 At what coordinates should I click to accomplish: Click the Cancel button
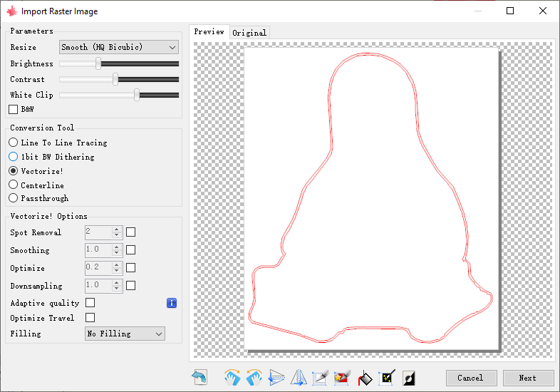[x=471, y=378]
